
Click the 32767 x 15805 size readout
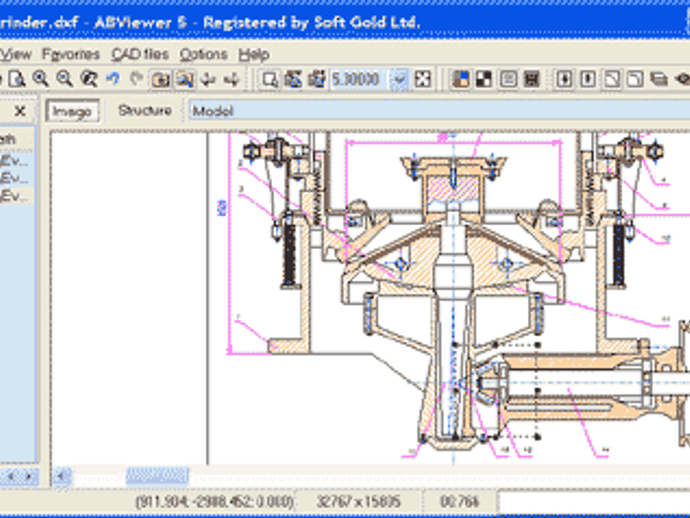coord(358,502)
